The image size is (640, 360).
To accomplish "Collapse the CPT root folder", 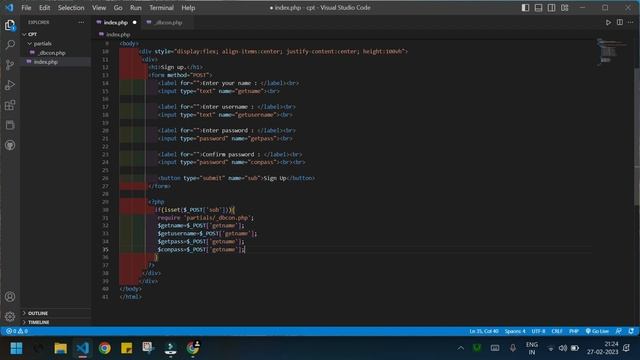I will click(x=55, y=34).
